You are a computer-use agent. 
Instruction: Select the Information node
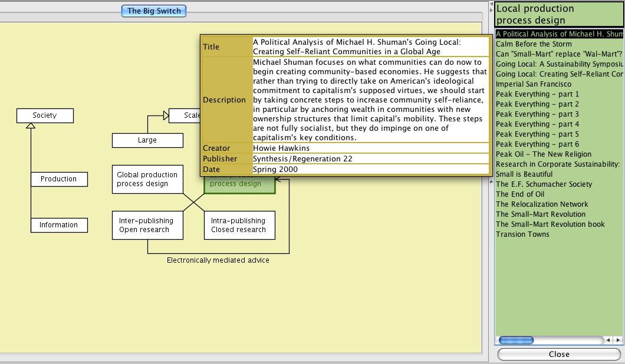tap(58, 225)
